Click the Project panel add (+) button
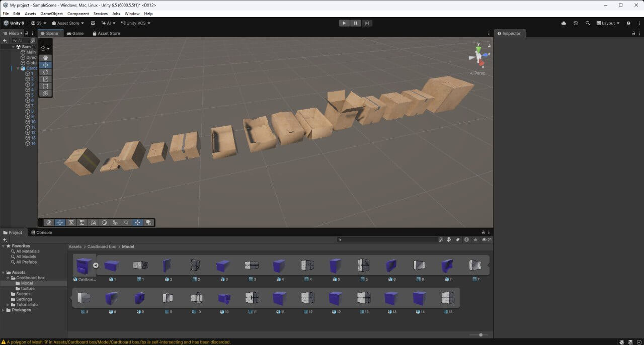 pyautogui.click(x=5, y=240)
